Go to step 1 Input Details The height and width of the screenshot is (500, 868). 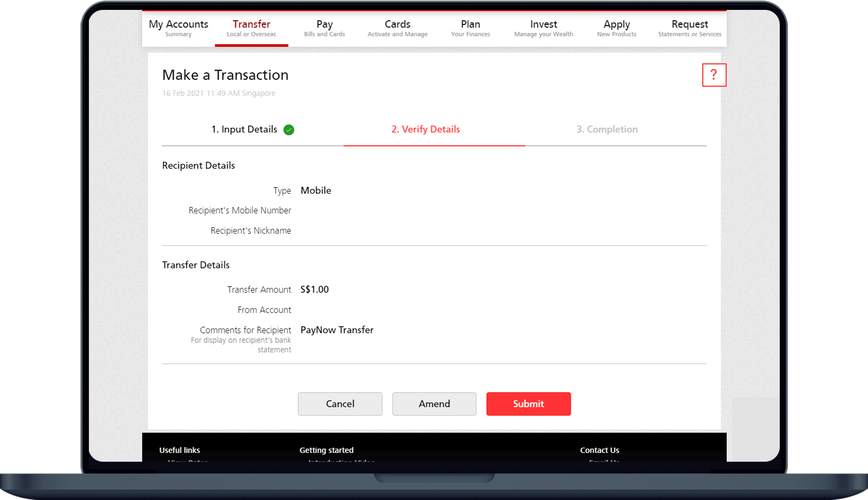[244, 129]
